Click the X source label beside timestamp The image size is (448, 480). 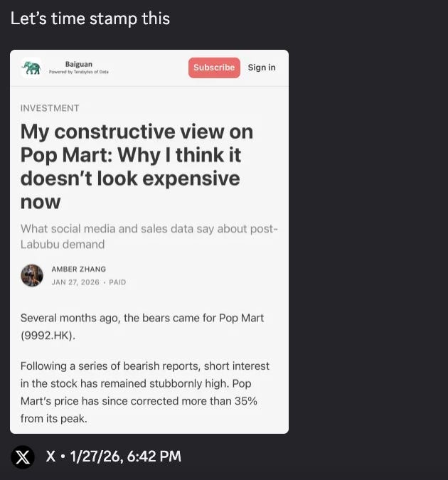point(50,456)
